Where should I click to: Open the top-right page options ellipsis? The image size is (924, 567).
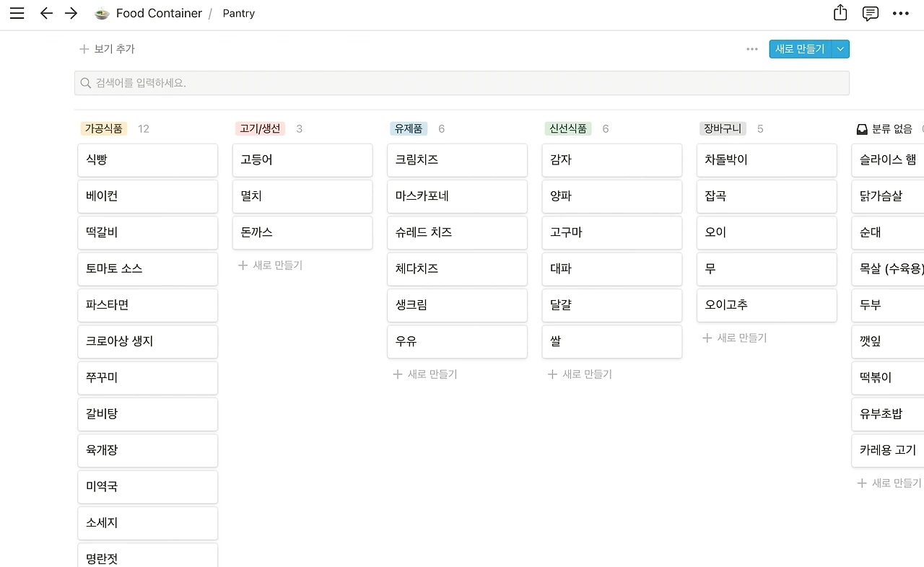(901, 13)
